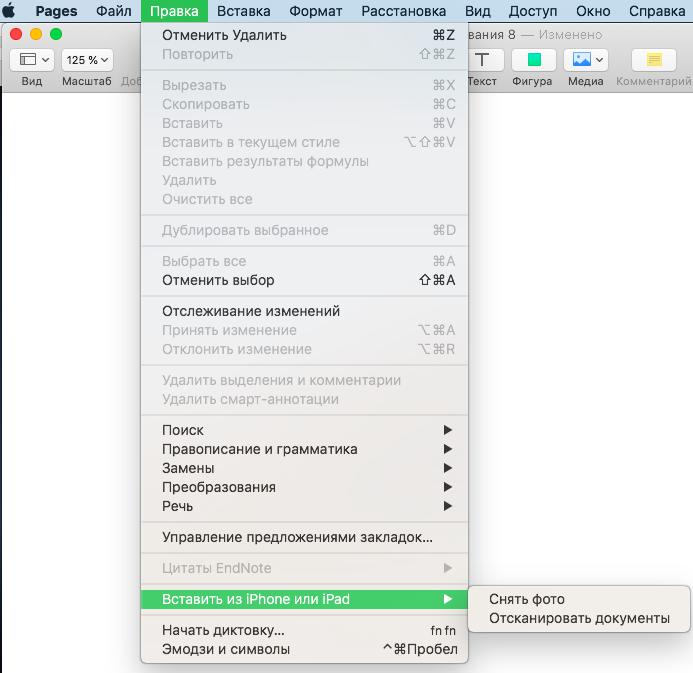Choose Отслеживание изменений
Viewport: 693px width, 673px height.
click(x=304, y=311)
